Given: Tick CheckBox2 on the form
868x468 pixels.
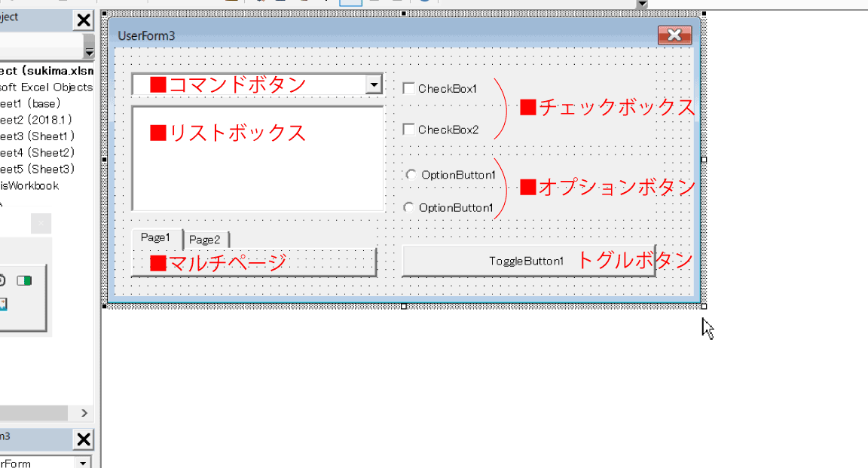Looking at the screenshot, I should pyautogui.click(x=408, y=130).
